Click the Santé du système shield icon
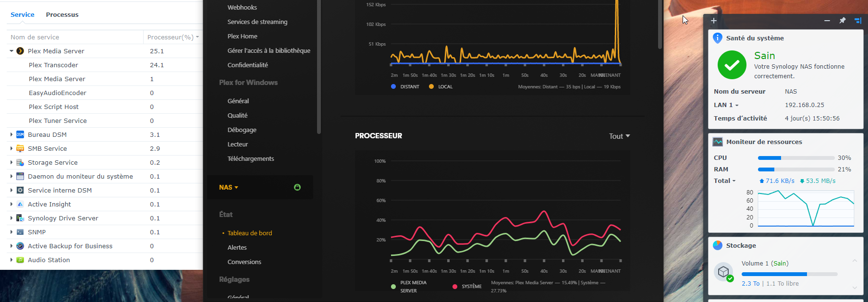 tap(718, 38)
